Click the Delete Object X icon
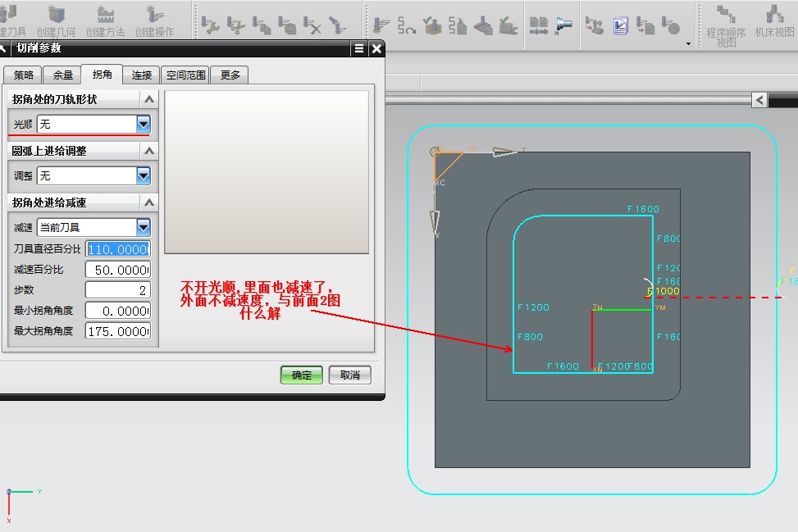Screen dimensions: 798x532 312,25
